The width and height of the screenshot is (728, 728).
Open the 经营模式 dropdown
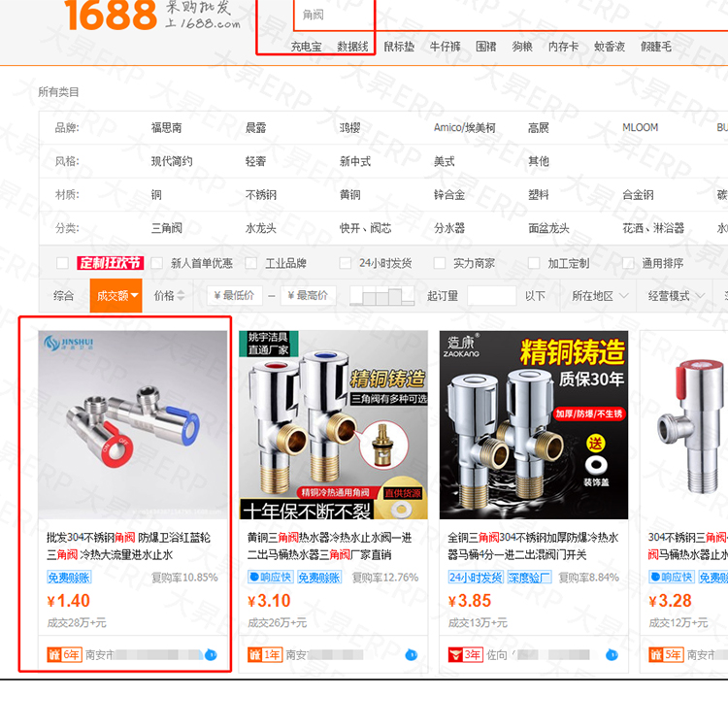(676, 296)
